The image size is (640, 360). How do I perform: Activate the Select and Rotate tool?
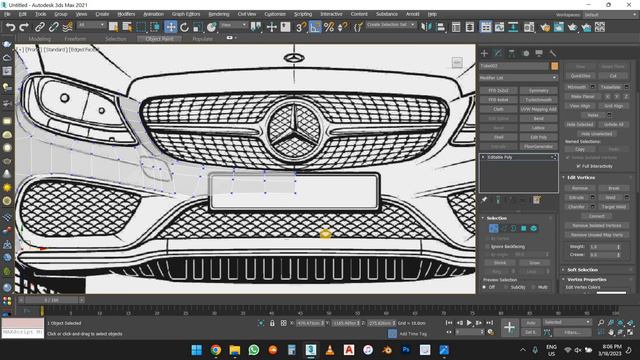[x=184, y=27]
